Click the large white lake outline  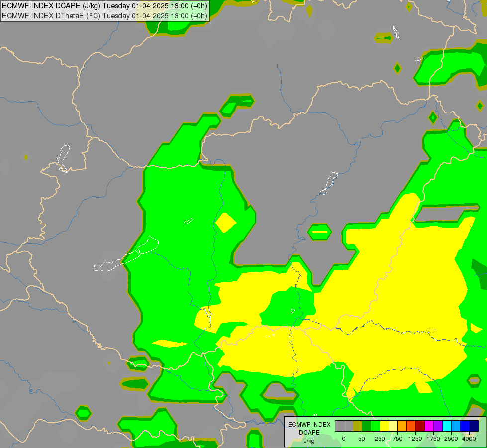[x=126, y=254]
